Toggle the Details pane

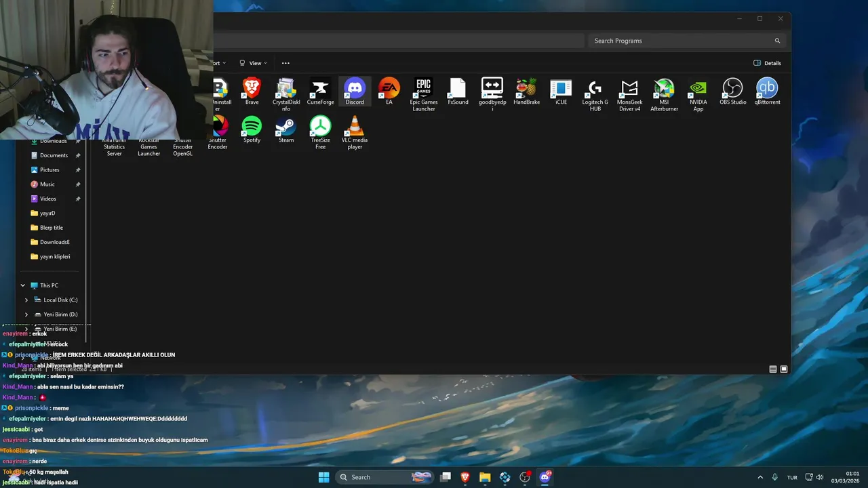(767, 63)
